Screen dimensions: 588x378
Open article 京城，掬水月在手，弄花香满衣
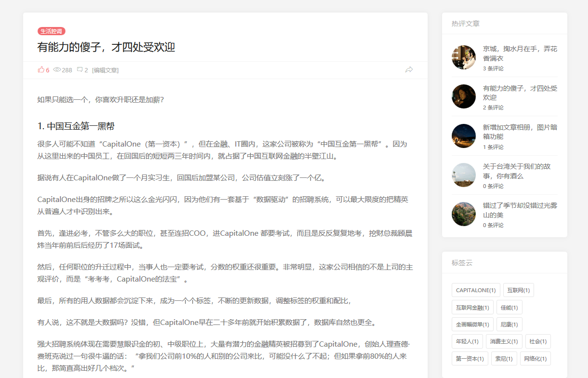click(520, 53)
